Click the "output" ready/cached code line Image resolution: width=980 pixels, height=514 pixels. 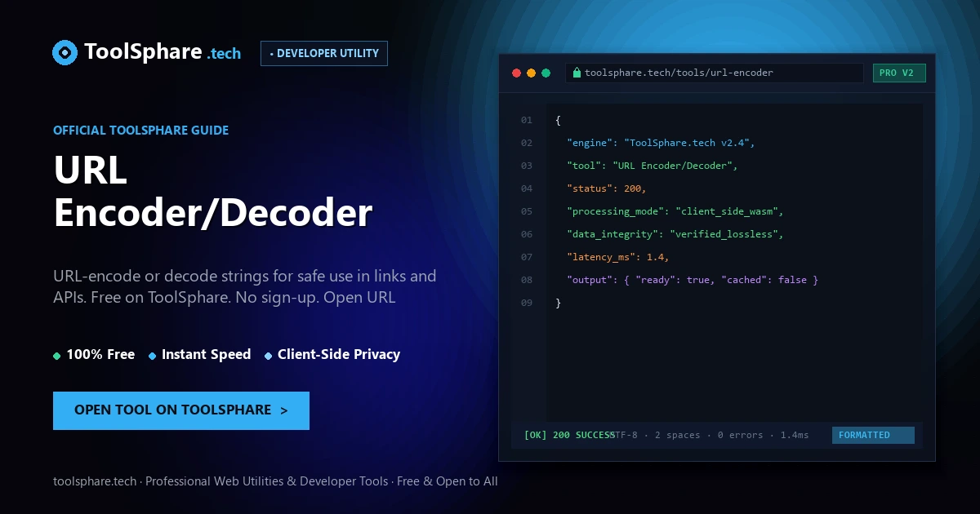693,280
